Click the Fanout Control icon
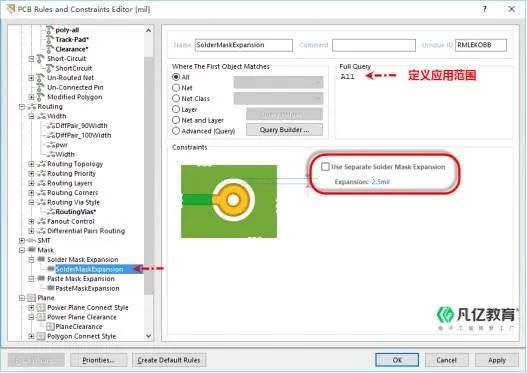The height and width of the screenshot is (373, 527). coord(41,221)
